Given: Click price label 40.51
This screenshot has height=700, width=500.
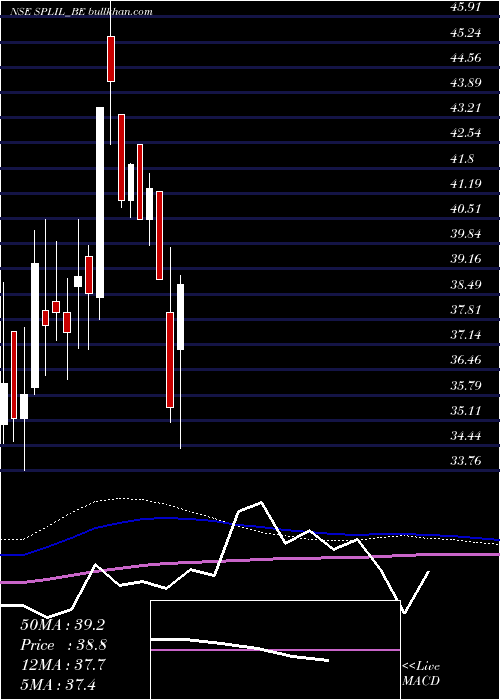Looking at the screenshot, I should (x=466, y=208).
